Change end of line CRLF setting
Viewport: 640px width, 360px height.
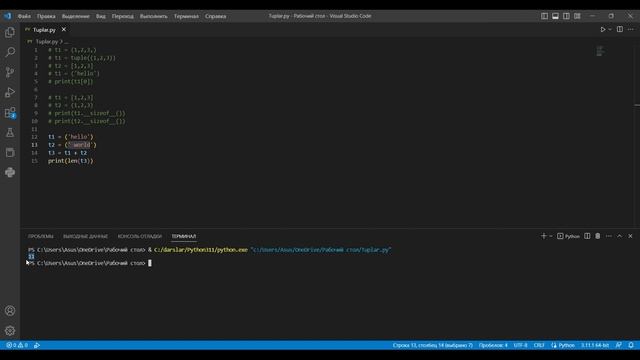tap(539, 345)
